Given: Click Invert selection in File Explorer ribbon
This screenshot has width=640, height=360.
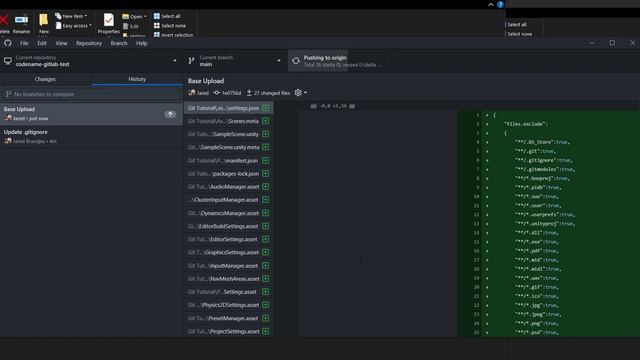Looking at the screenshot, I should 173,35.
